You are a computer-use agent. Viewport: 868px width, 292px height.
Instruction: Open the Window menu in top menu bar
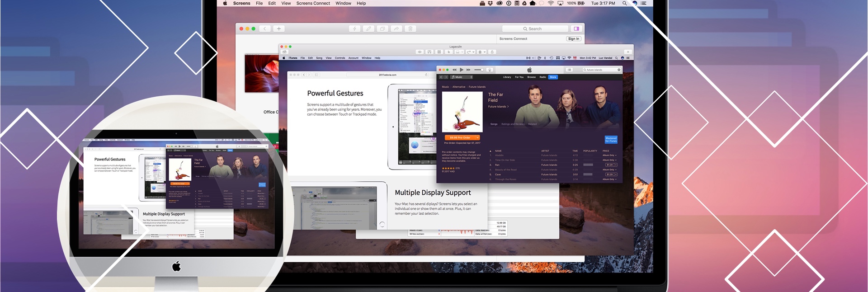344,3
